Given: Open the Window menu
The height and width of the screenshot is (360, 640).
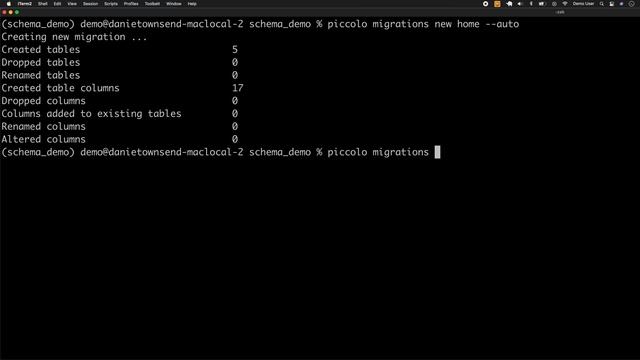Looking at the screenshot, I should click(173, 4).
